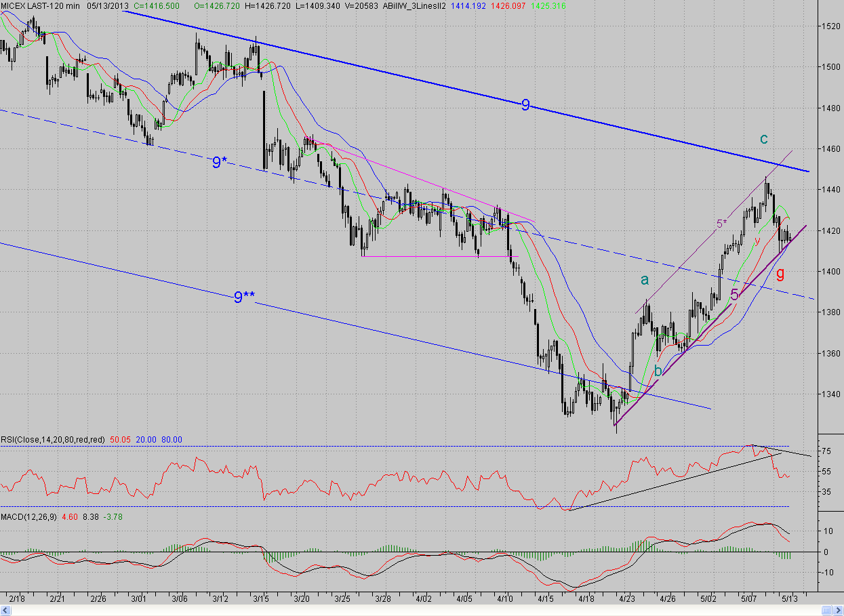Click the scrollbar right arrow button
The height and width of the screenshot is (616, 844).
click(838, 611)
